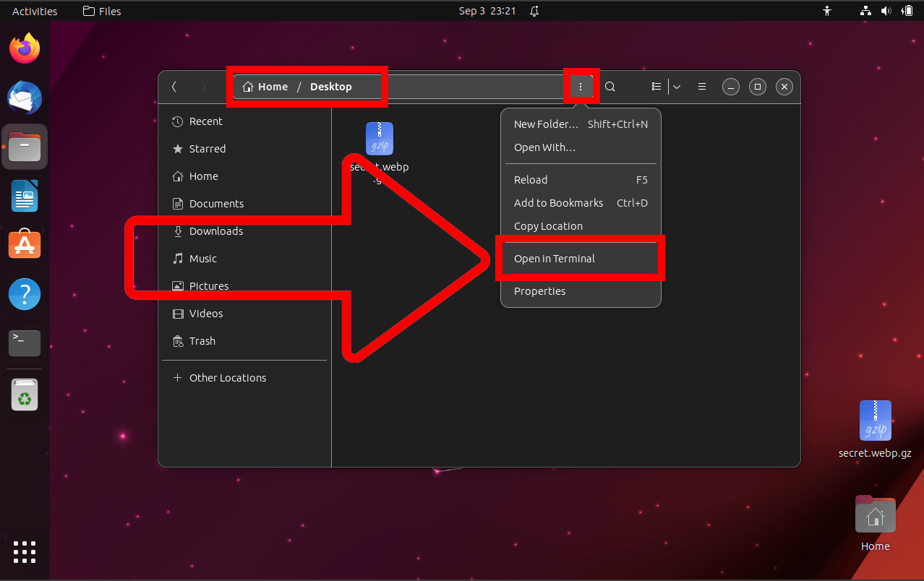Select Add to Bookmarks menu entry
Screen dimensions: 924x581
pos(558,202)
